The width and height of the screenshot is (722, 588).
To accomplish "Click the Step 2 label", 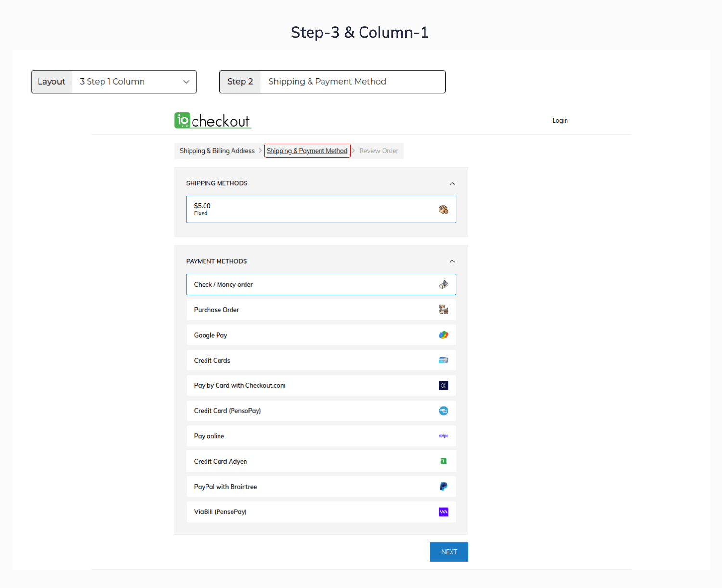I will [240, 82].
